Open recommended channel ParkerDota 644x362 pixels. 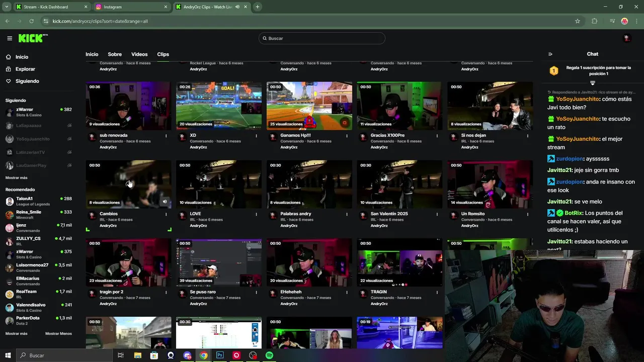[39, 320]
